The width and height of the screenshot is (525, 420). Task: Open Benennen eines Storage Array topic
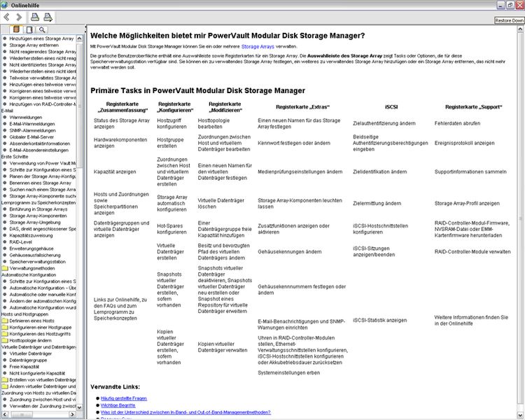click(40, 183)
